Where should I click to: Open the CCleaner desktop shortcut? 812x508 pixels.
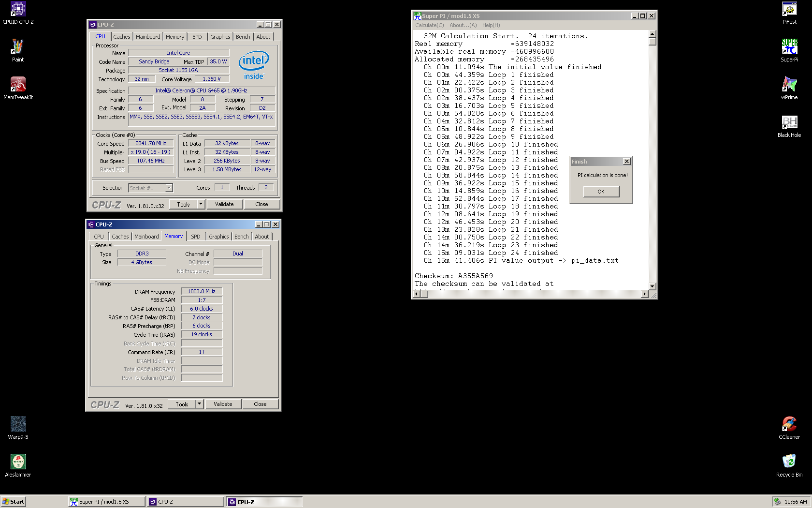[x=789, y=428]
